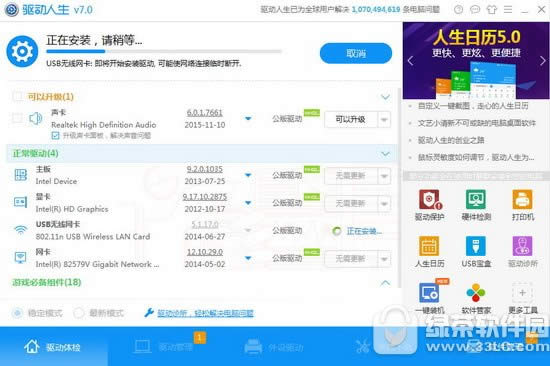The image size is (550, 366).
Task: Click the 1,070,494,619 counter text
Action: click(376, 9)
